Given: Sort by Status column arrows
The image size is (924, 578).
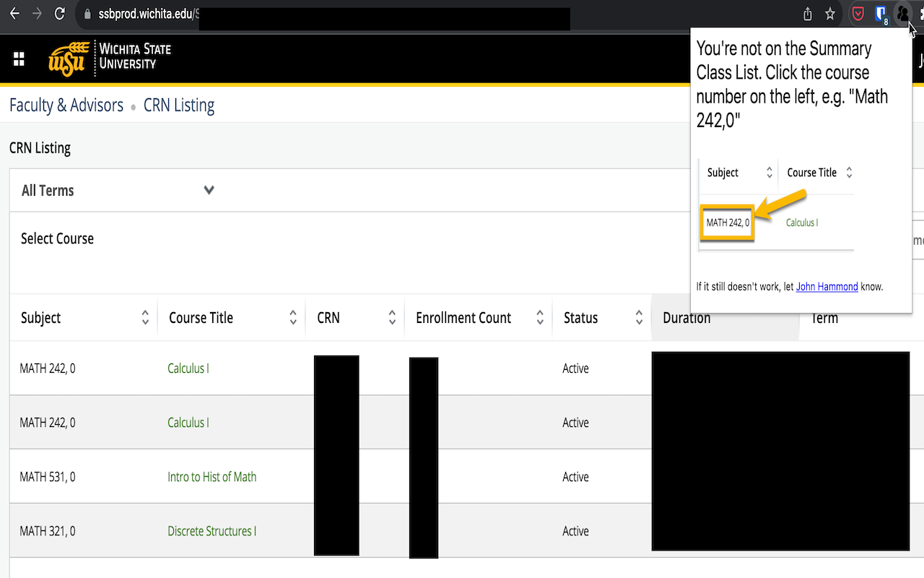Looking at the screenshot, I should click(639, 317).
